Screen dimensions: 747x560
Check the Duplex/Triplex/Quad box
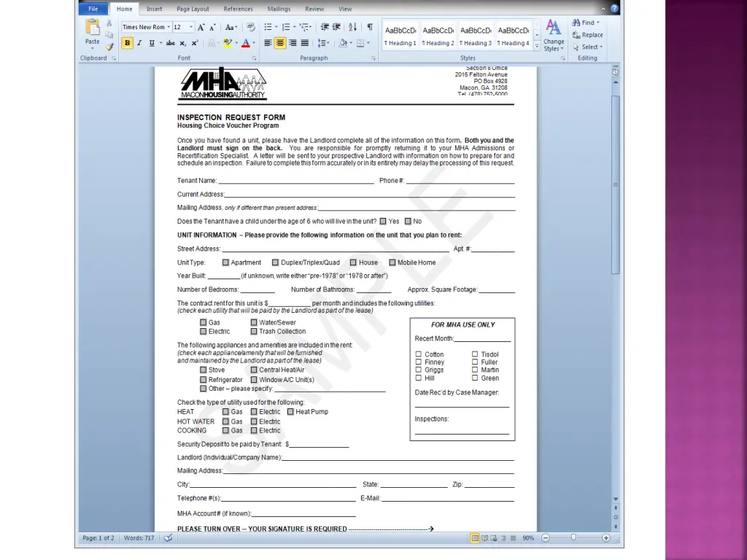[275, 262]
